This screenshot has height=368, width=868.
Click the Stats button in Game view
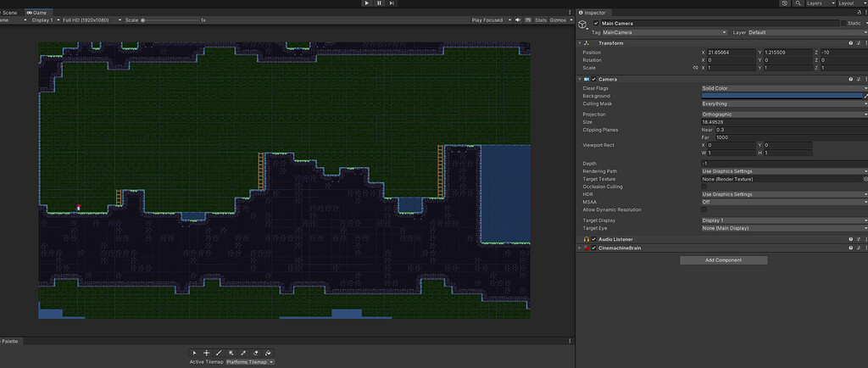(541, 20)
